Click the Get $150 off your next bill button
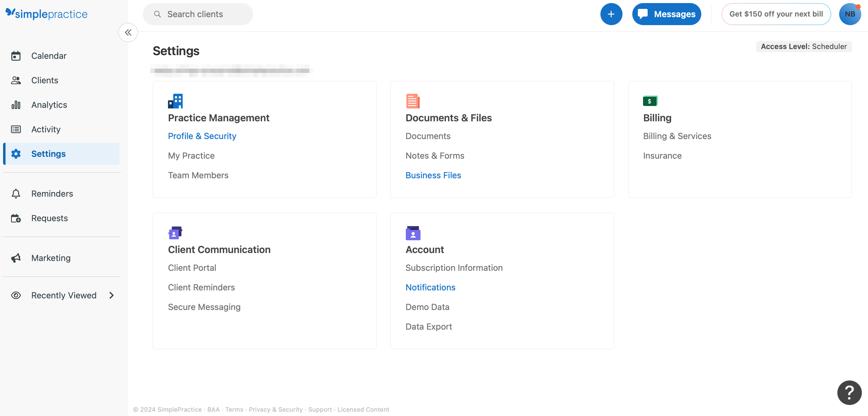The width and height of the screenshot is (868, 416). pos(776,14)
